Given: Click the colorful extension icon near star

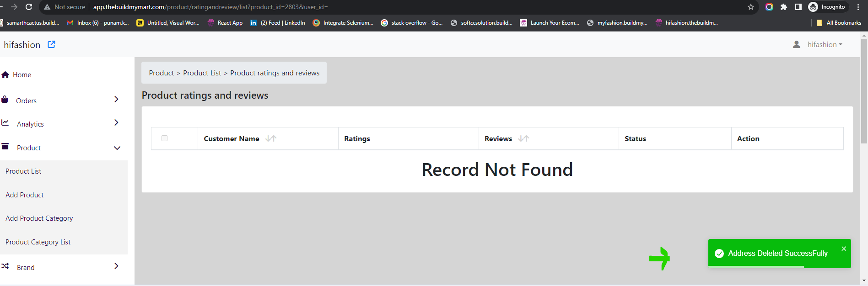Looking at the screenshot, I should click(769, 7).
